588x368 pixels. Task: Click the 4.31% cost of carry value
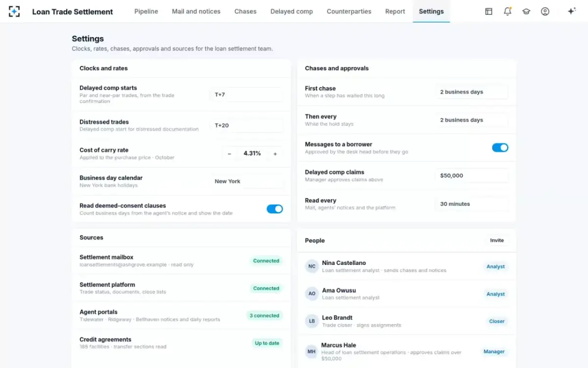click(x=252, y=154)
